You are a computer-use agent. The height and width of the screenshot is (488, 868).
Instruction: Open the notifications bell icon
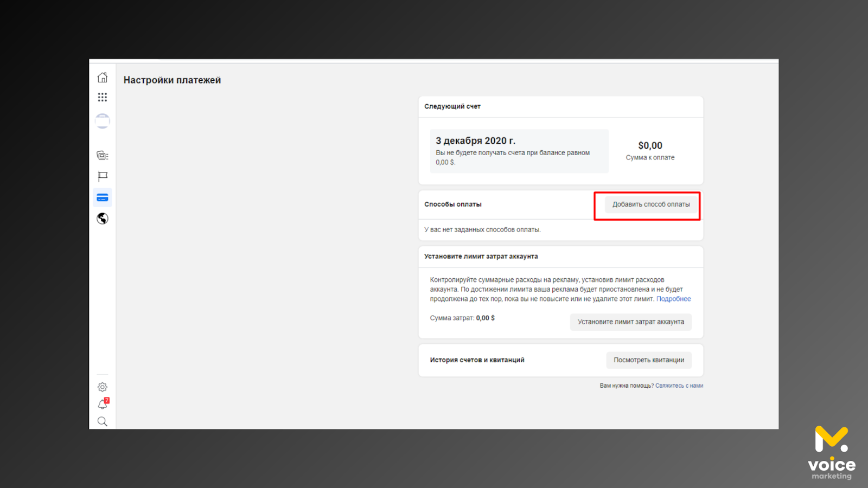103,404
